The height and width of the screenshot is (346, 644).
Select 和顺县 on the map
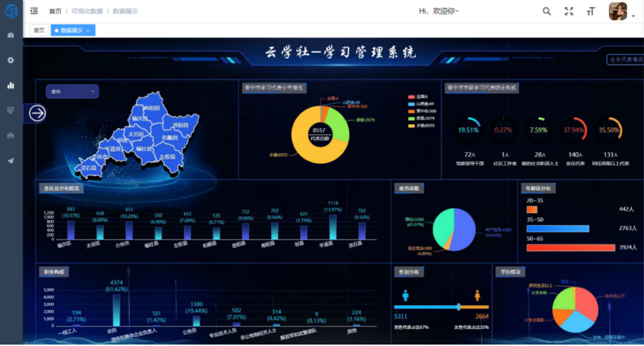170,138
